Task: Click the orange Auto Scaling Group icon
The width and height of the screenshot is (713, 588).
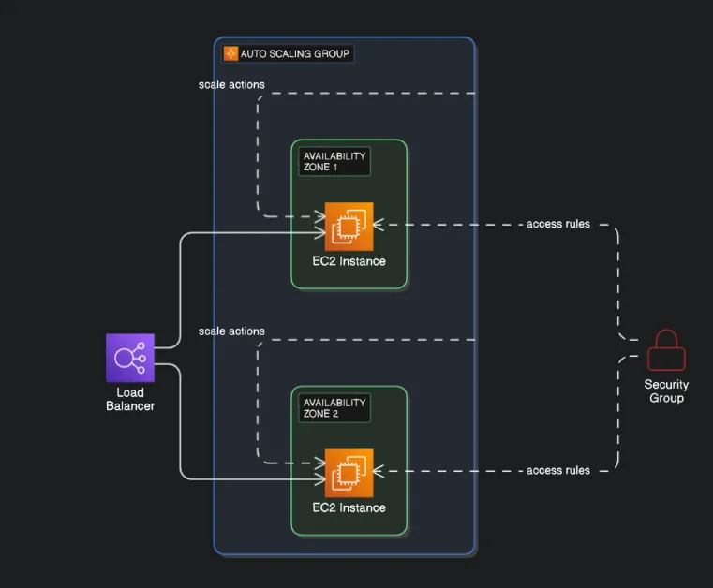Action: 231,53
